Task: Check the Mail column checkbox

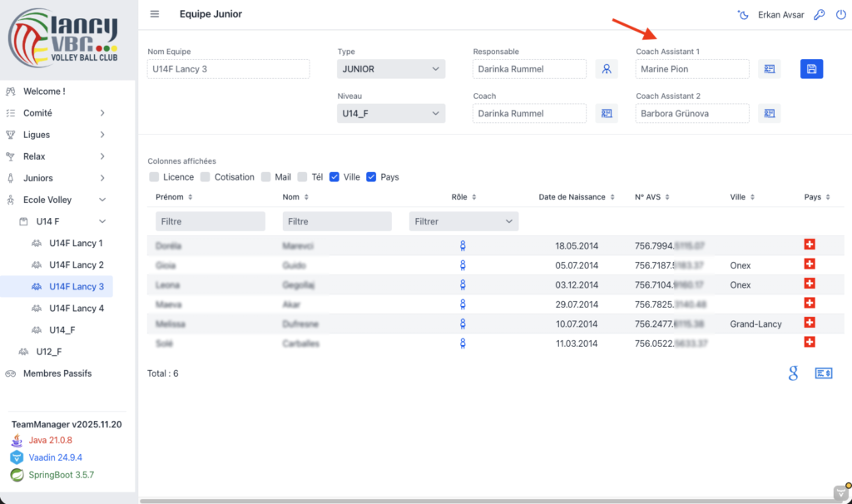Action: (266, 177)
